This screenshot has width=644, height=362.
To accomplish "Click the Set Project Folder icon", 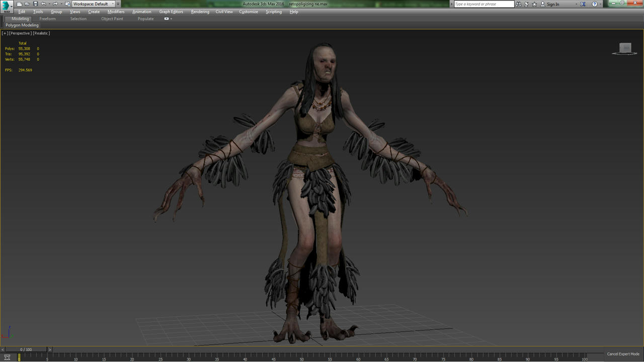I will click(x=67, y=4).
